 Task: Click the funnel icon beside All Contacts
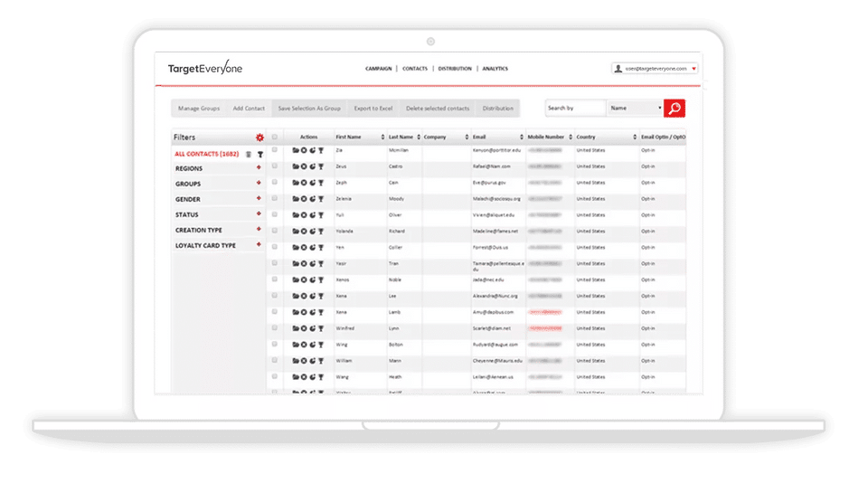(x=260, y=155)
